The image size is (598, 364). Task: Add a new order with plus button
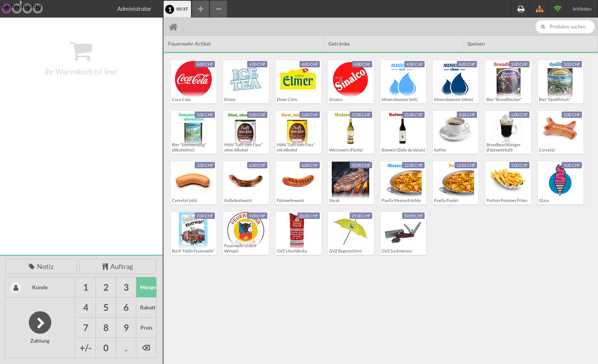tap(201, 9)
